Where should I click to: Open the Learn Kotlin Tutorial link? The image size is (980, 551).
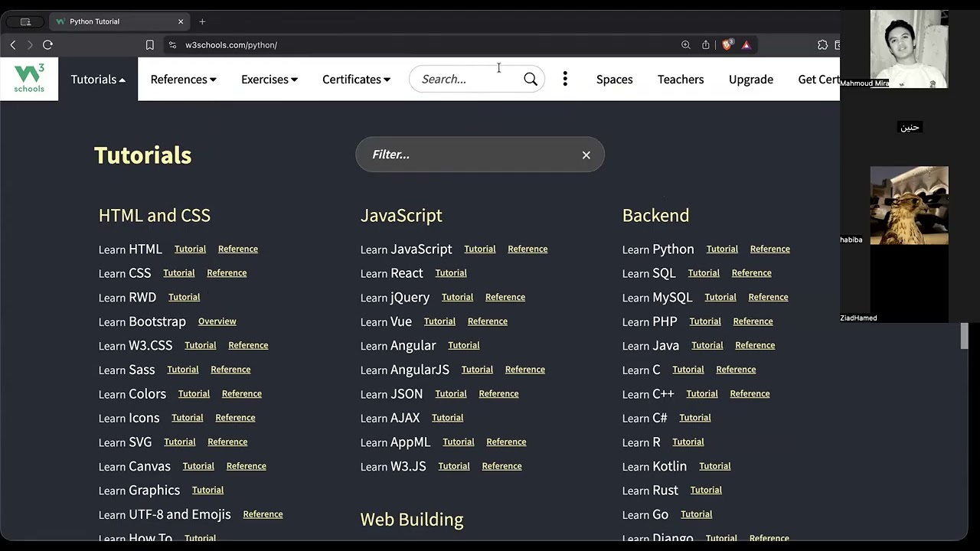(x=715, y=466)
